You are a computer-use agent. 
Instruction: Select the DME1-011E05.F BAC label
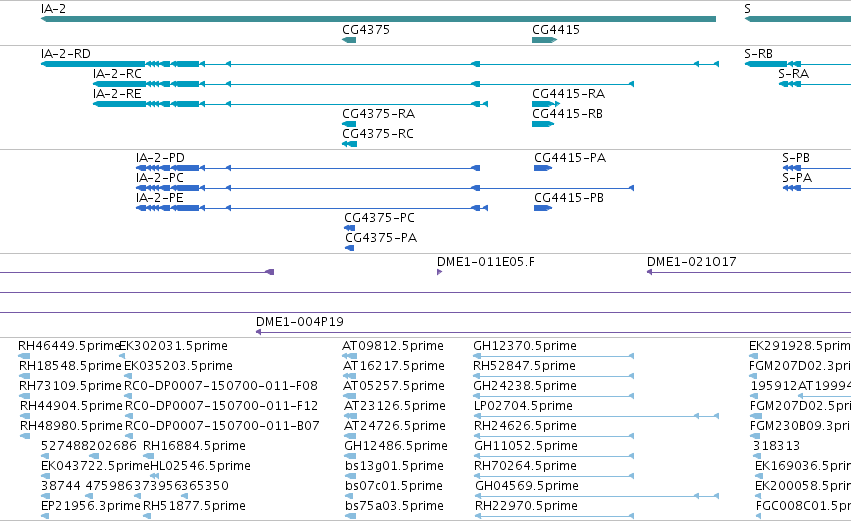pos(486,262)
